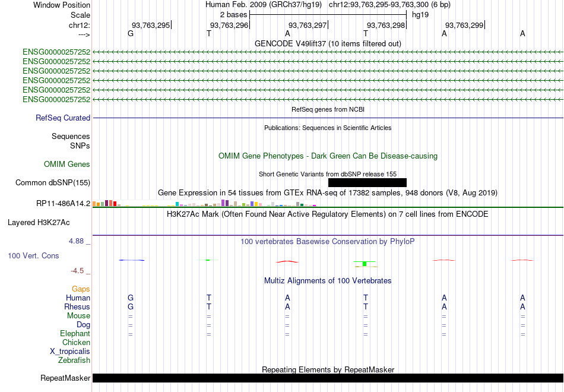The height and width of the screenshot is (392, 564).
Task: Click the RepeatMasker track label
Action: click(x=65, y=378)
